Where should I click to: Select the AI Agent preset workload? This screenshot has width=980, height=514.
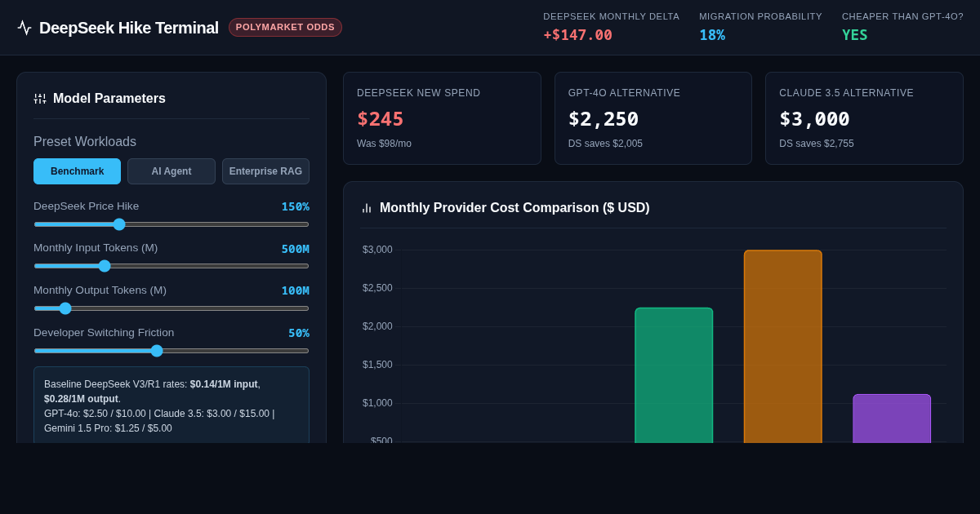pos(171,171)
